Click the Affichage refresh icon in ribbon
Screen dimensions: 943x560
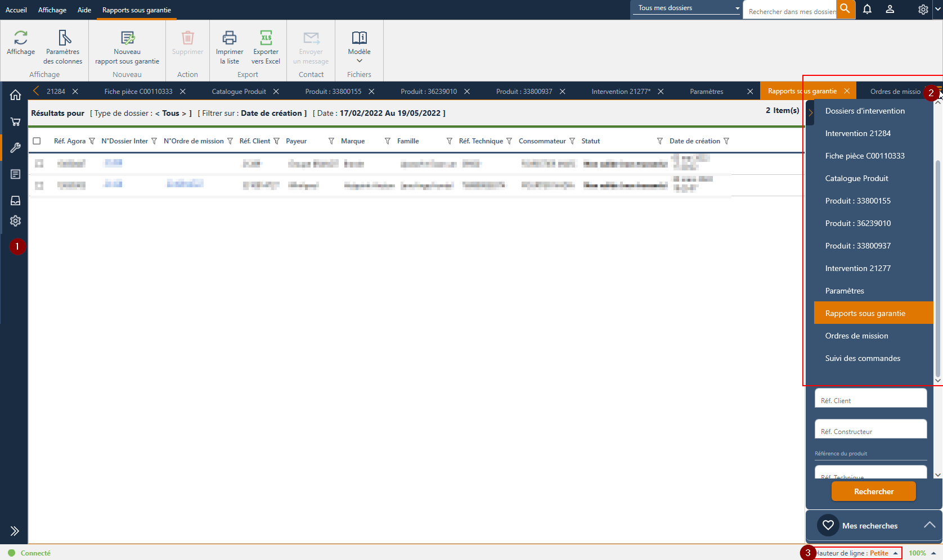(21, 38)
